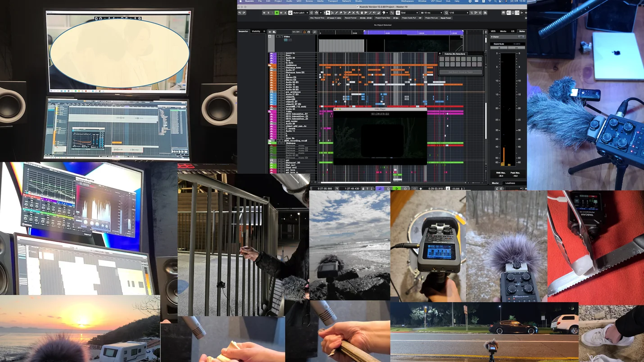Open the Inspector settings menu icon

click(264, 31)
